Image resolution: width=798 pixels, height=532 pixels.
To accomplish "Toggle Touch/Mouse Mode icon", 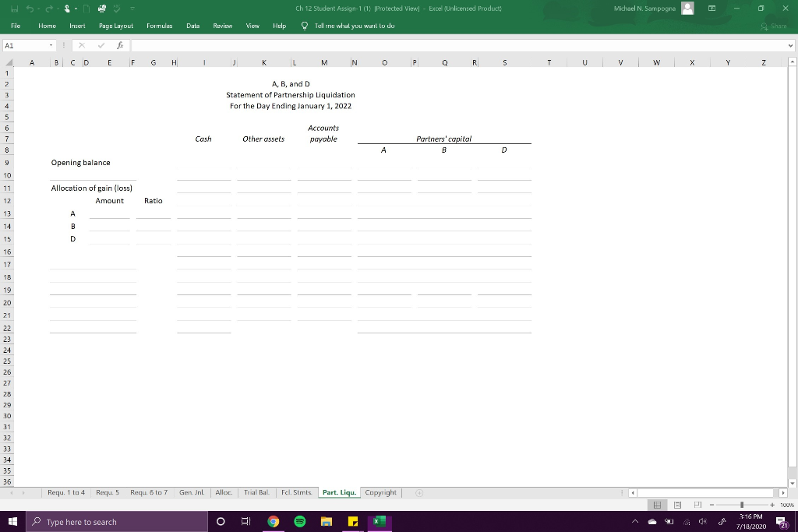I will click(67, 9).
